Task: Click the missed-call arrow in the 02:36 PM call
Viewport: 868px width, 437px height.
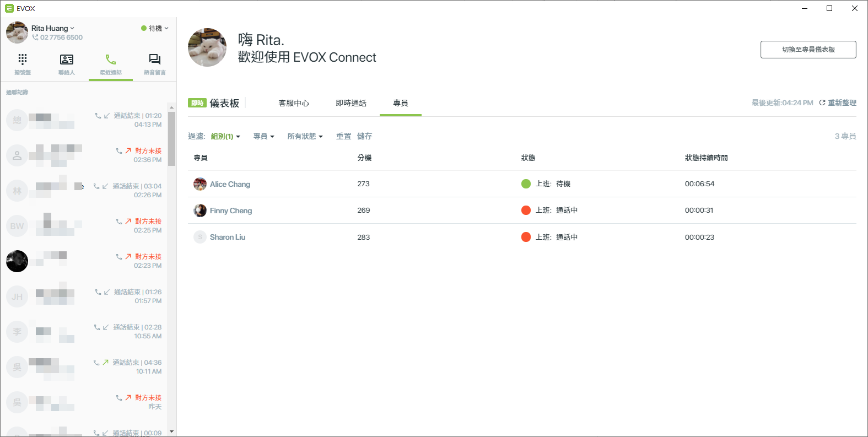Action: [x=128, y=151]
